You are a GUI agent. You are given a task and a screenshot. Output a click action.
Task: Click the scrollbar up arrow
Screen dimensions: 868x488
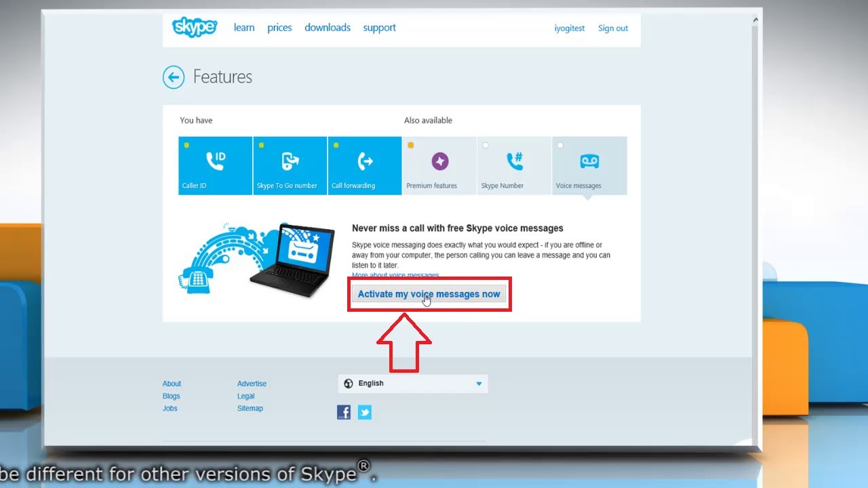756,20
